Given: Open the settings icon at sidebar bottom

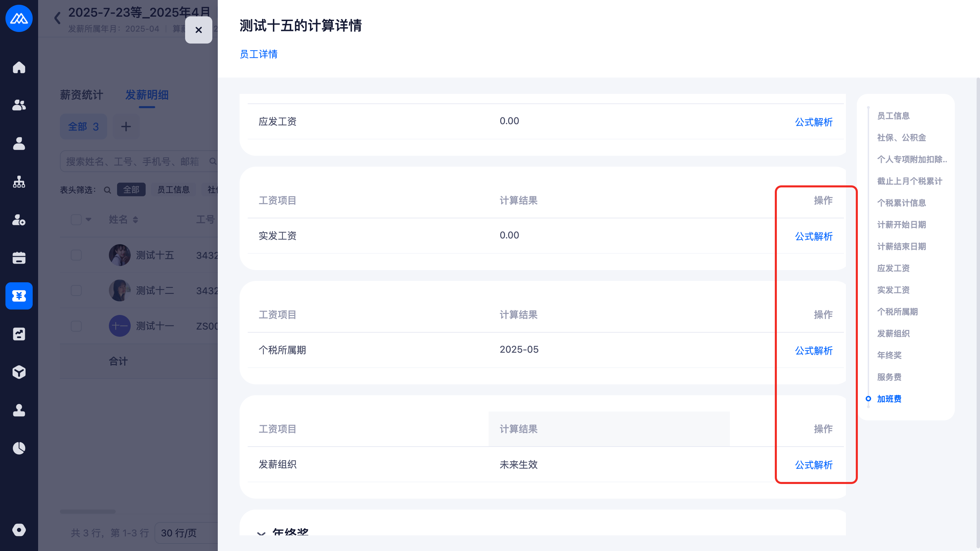Looking at the screenshot, I should [x=19, y=530].
